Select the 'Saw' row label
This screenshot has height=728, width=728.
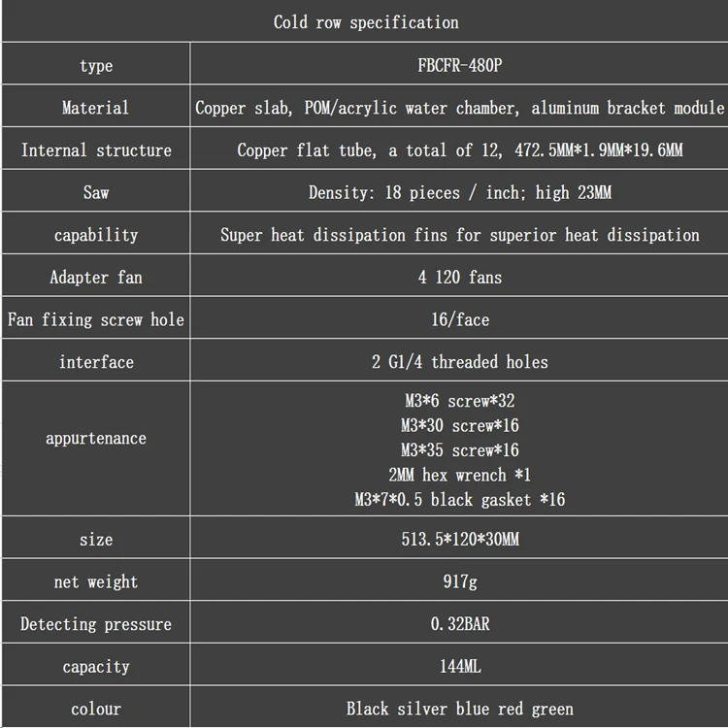96,192
